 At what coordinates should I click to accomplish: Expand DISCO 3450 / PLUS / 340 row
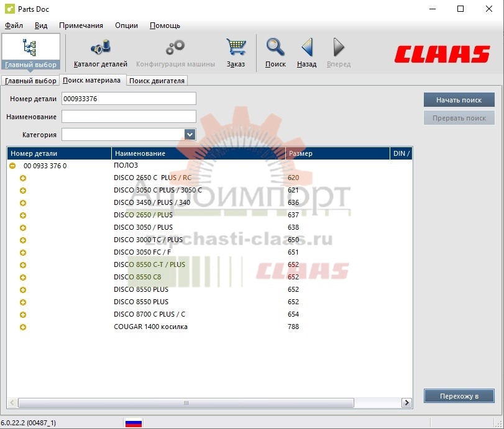coord(23,203)
